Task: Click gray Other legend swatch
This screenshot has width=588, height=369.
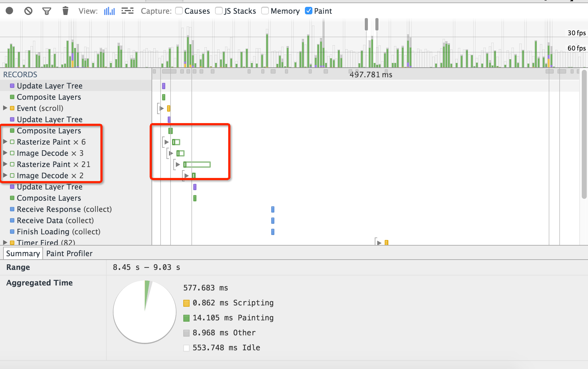Action: (x=186, y=333)
